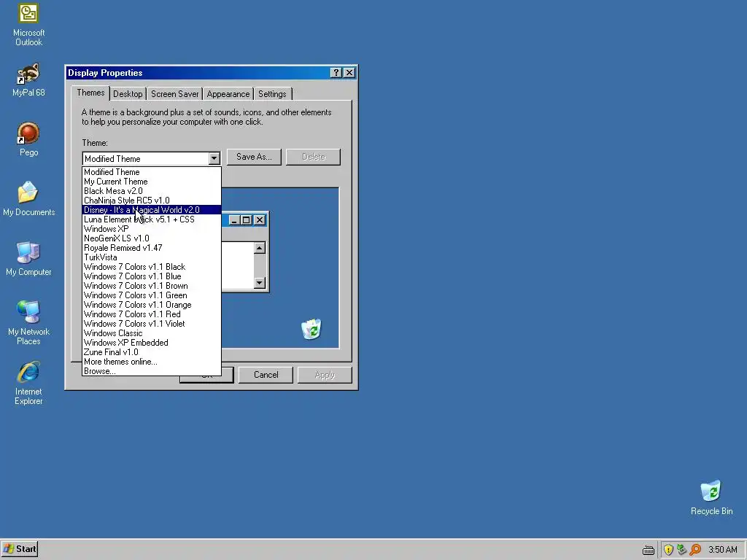Click the orange magnifier tray icon
This screenshot has height=560, width=747.
(x=695, y=550)
